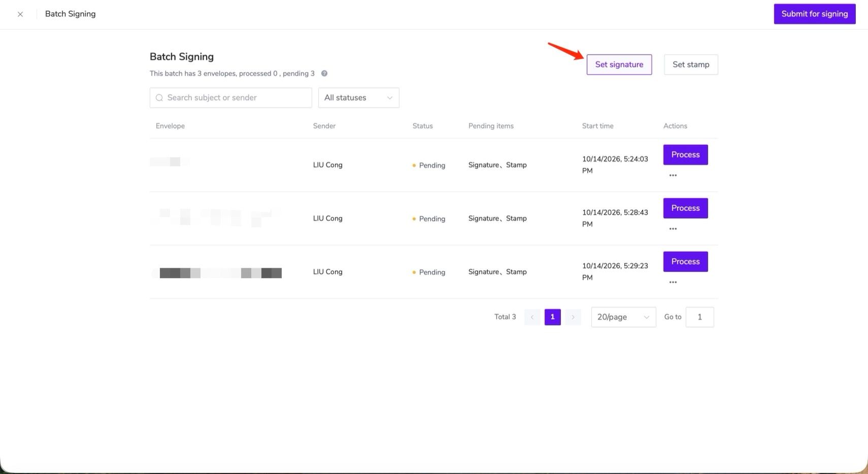Viewport: 868px width, 474px height.
Task: Click the Status column header
Action: pyautogui.click(x=423, y=126)
